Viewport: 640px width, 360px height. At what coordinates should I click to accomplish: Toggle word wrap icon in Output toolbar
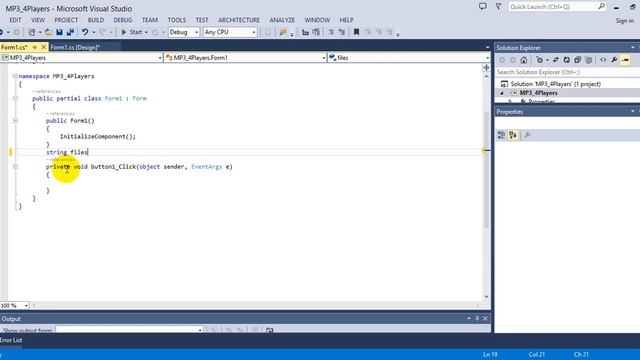pyautogui.click(x=269, y=330)
